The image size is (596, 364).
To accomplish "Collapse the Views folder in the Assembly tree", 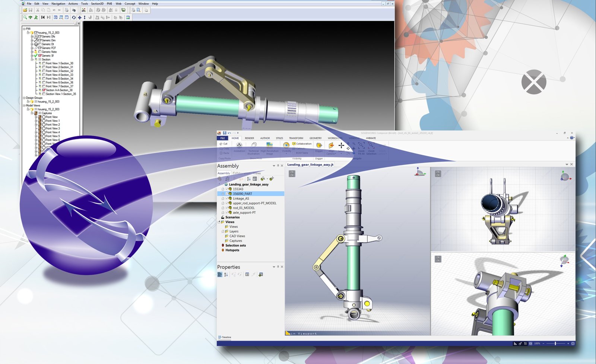I will click(219, 222).
